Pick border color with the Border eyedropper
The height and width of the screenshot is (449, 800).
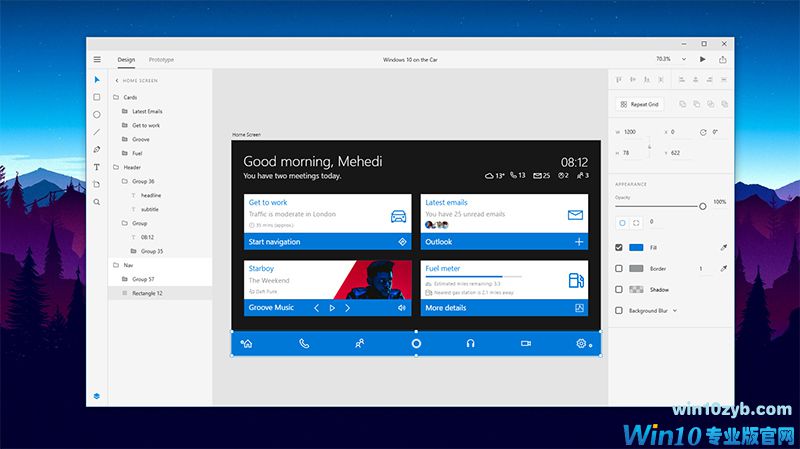click(x=723, y=268)
